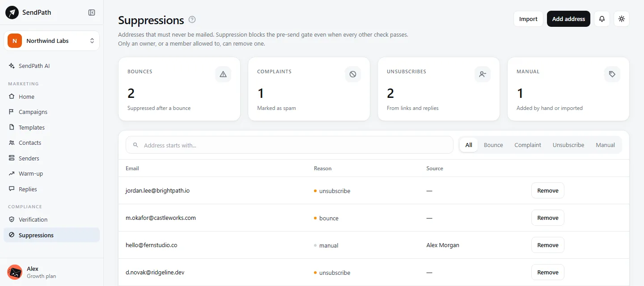This screenshot has width=644, height=286.
Task: Collapse the sidebar with the panel icon
Action: coord(92,13)
